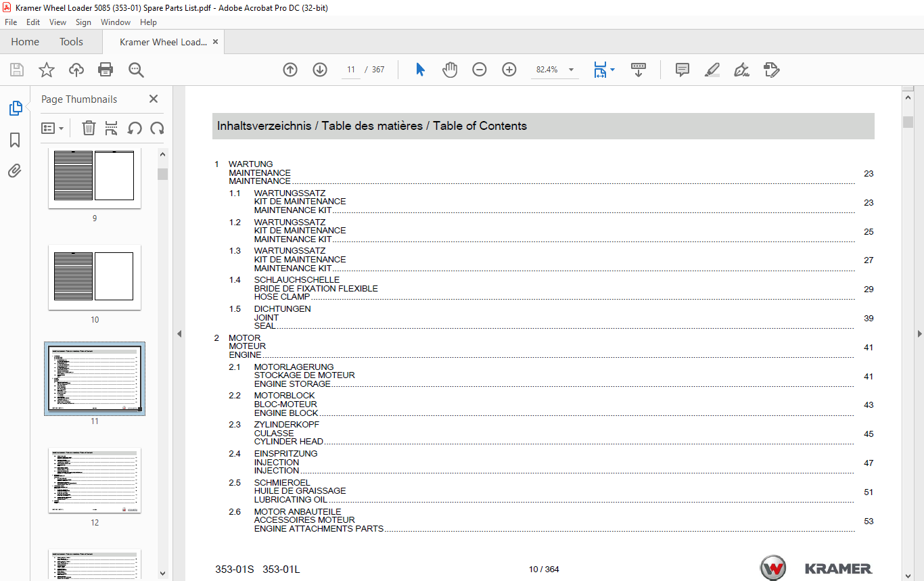This screenshot has height=581, width=924.
Task: Open the File menu
Action: click(x=11, y=22)
